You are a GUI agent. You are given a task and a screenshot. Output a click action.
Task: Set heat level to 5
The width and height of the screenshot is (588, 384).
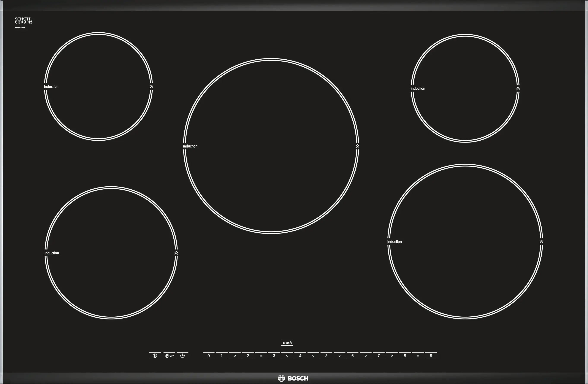coord(326,355)
